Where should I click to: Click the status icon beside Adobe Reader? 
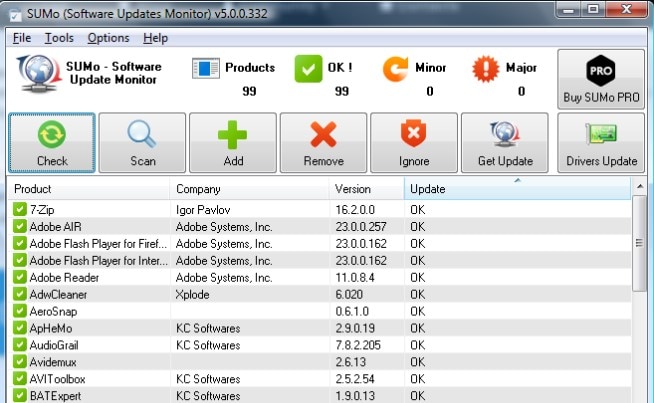click(20, 277)
